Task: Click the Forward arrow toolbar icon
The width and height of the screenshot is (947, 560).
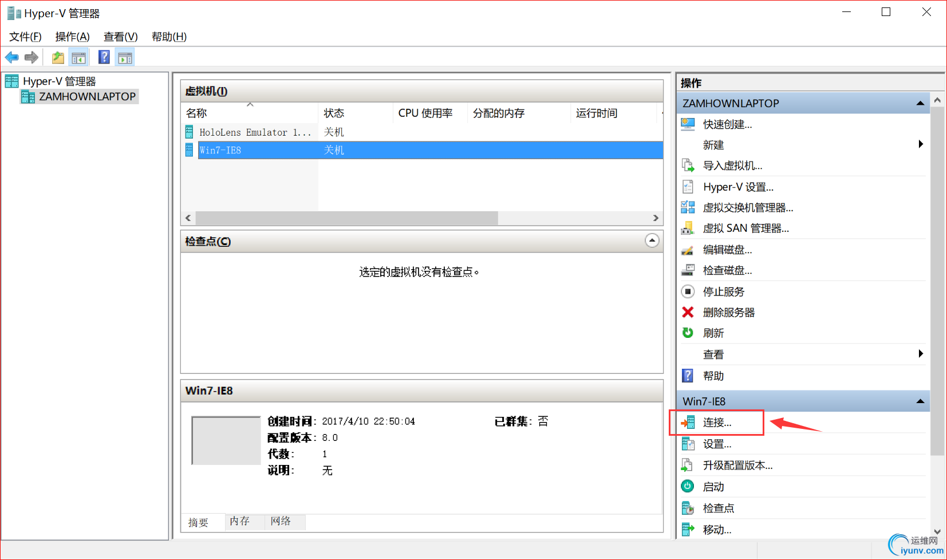Action: tap(31, 57)
